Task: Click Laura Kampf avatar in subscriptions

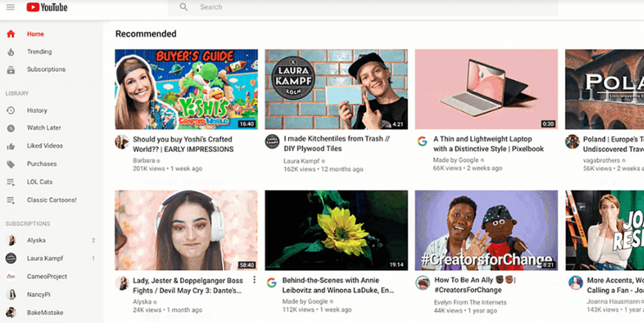Action: click(x=11, y=259)
